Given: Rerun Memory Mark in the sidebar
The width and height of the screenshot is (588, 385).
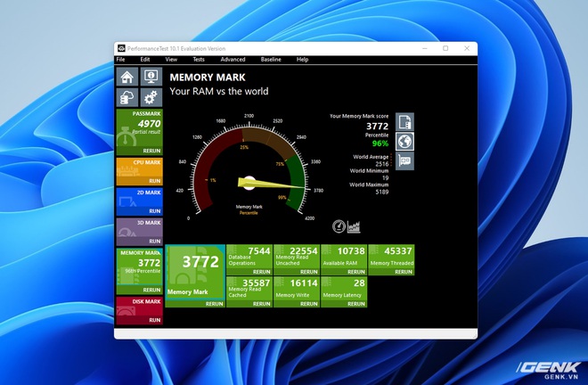Looking at the screenshot, I should [x=151, y=290].
